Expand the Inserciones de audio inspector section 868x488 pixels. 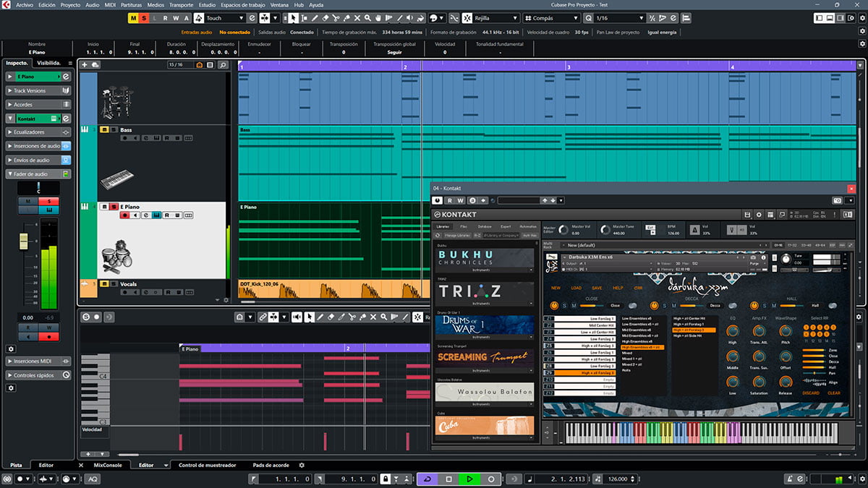(x=39, y=146)
